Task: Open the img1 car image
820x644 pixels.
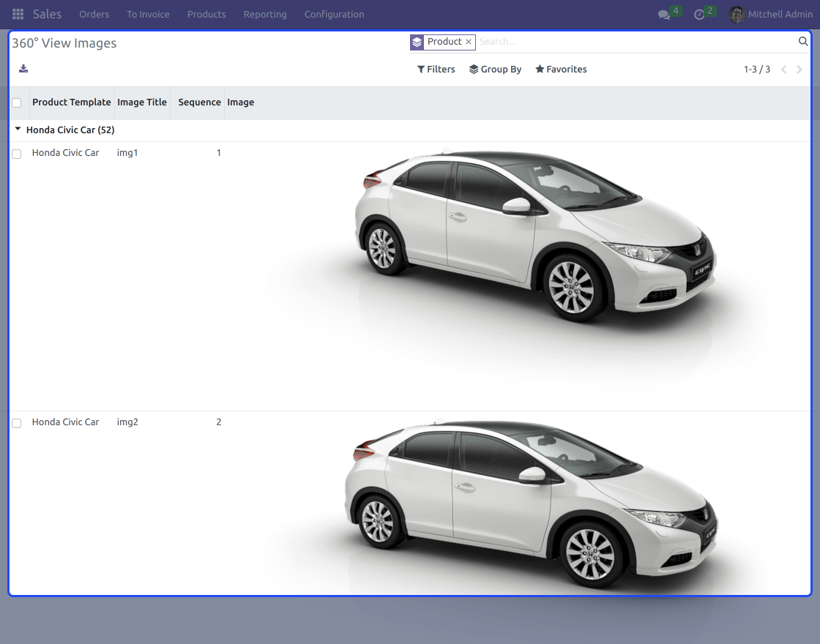Action: pos(518,276)
